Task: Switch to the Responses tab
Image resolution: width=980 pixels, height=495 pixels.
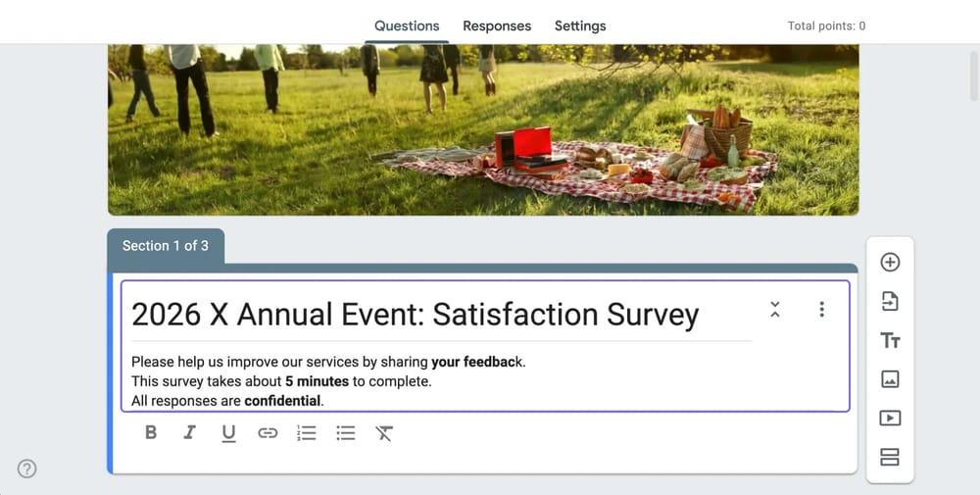Action: [x=497, y=26]
